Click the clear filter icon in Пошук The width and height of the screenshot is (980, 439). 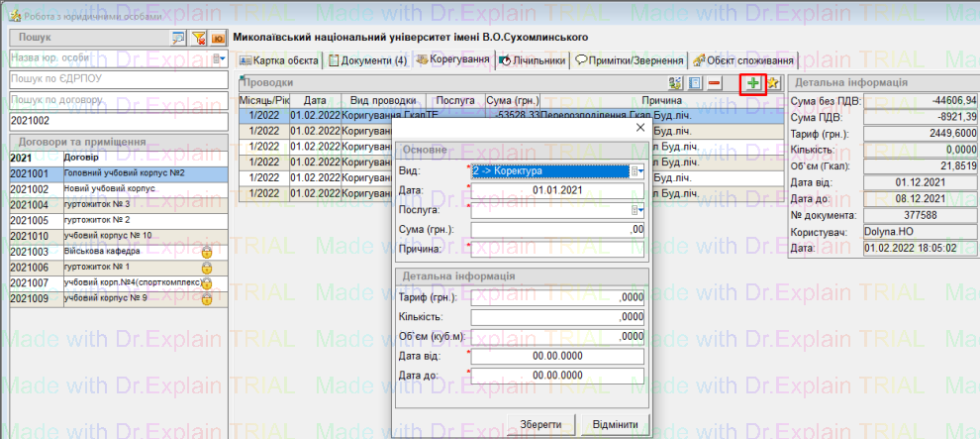pyautogui.click(x=198, y=38)
